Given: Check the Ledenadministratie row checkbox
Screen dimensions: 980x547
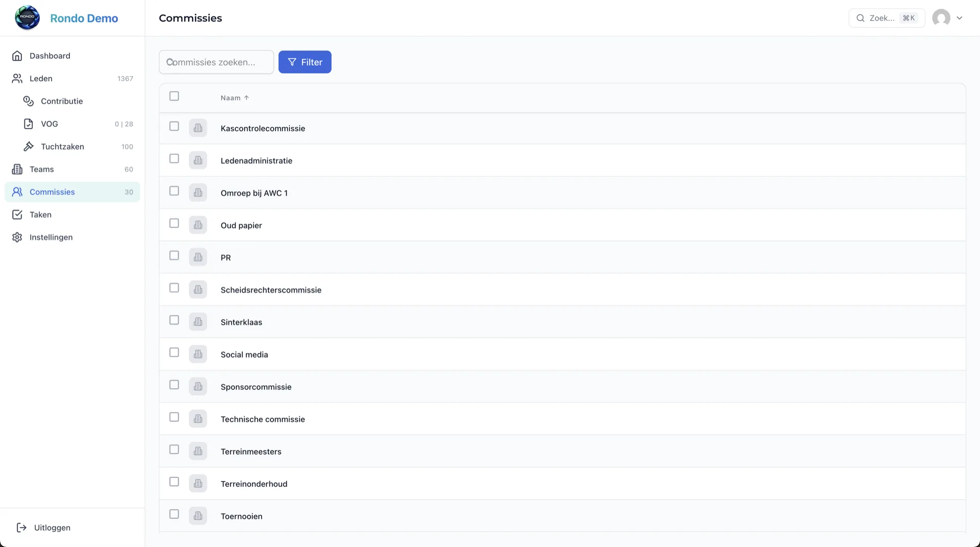Looking at the screenshot, I should [x=174, y=159].
